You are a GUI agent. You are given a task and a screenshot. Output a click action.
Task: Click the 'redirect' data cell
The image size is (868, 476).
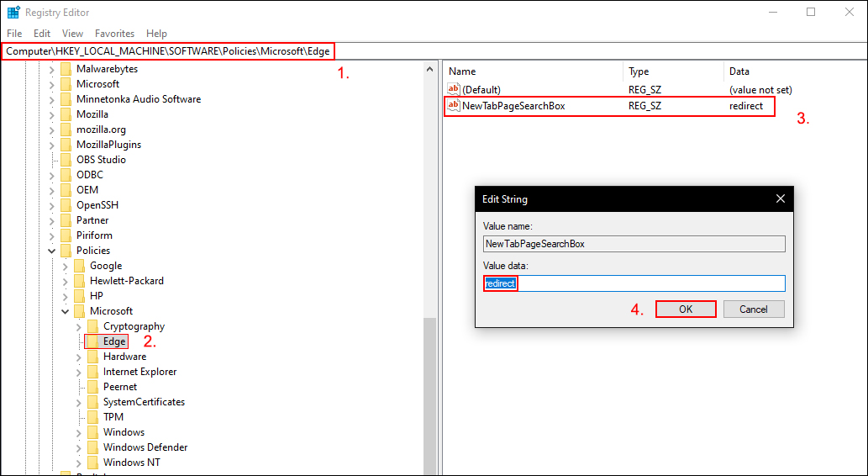pyautogui.click(x=746, y=105)
